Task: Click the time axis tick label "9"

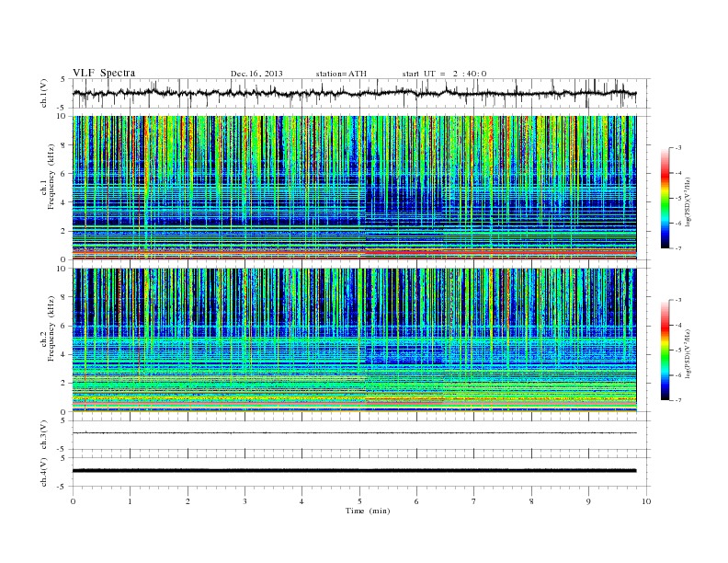Action: [588, 501]
